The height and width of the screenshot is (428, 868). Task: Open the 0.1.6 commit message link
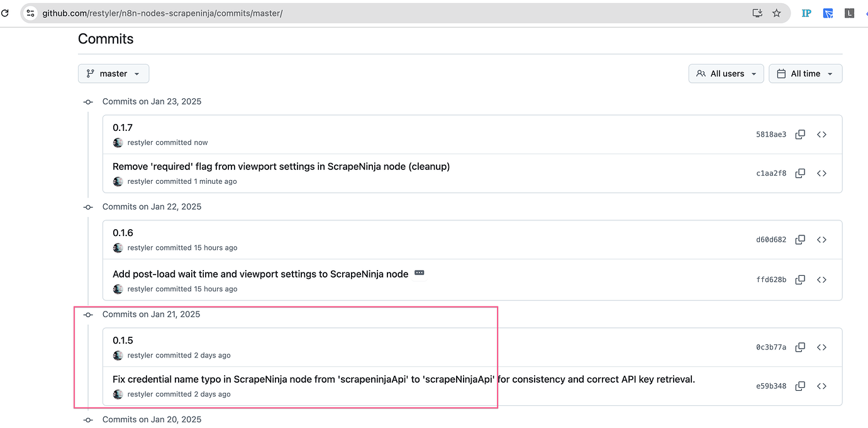(x=123, y=232)
